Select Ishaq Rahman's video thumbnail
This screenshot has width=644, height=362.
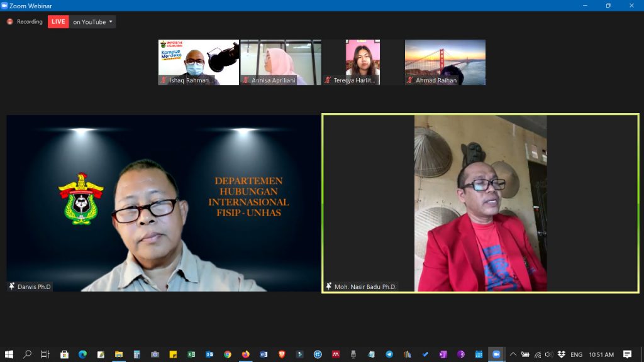click(x=199, y=62)
